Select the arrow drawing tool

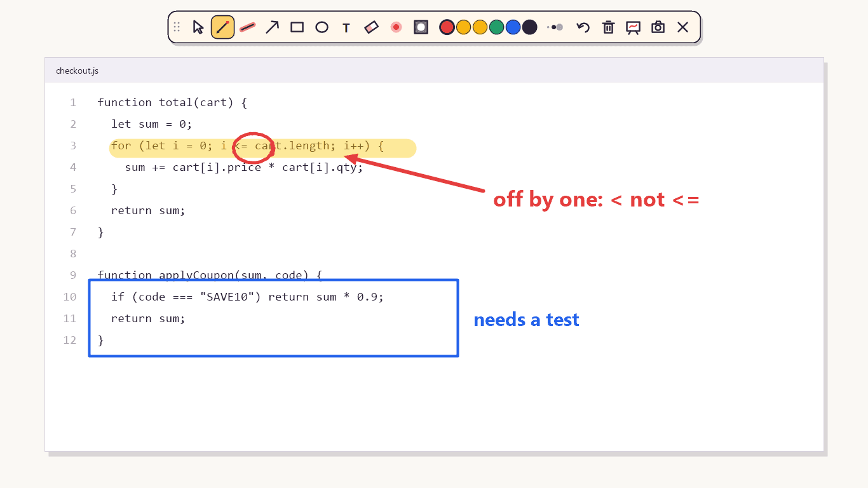273,27
